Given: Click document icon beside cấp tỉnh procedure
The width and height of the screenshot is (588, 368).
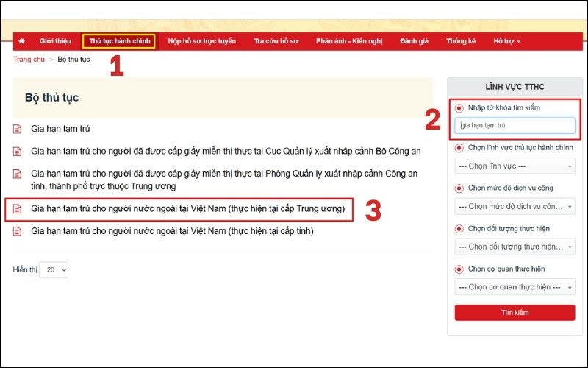Looking at the screenshot, I should point(18,232).
